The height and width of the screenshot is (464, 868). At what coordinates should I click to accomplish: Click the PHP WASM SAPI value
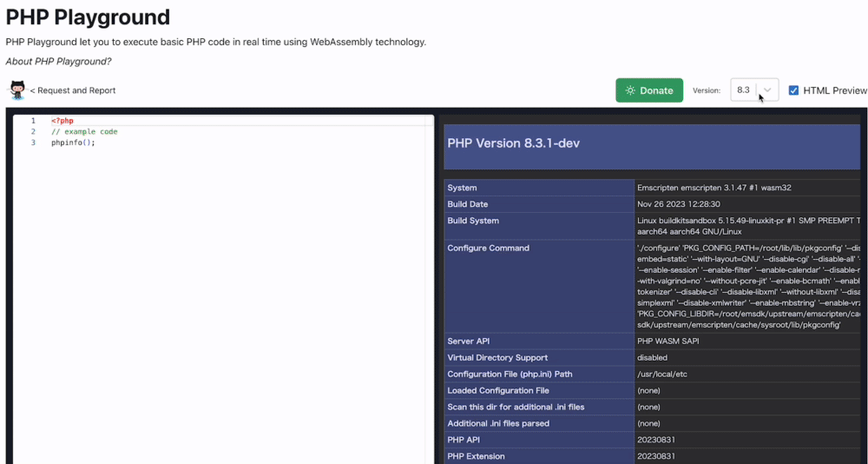668,341
